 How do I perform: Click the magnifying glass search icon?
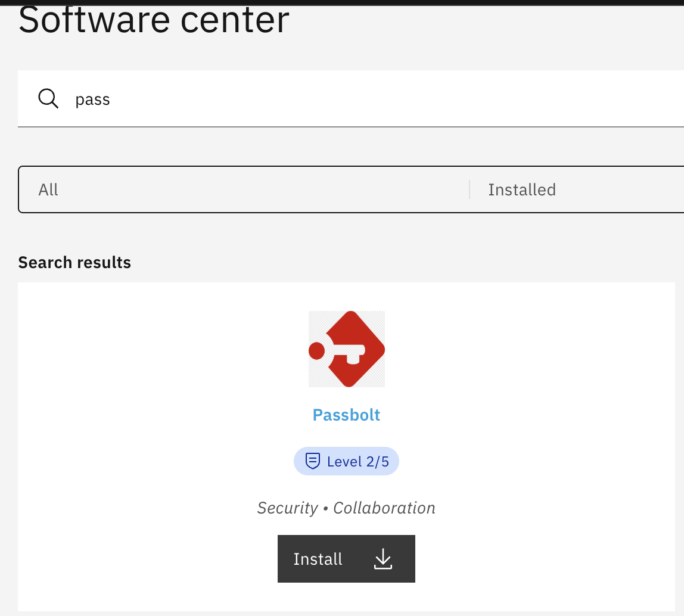[x=48, y=98]
